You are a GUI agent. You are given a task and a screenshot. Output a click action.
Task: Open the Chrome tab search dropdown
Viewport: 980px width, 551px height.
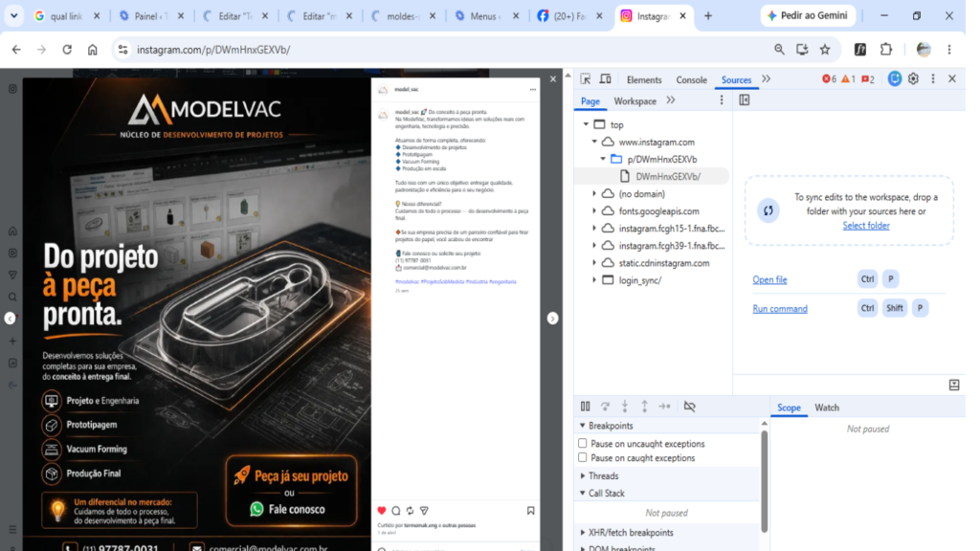13,15
